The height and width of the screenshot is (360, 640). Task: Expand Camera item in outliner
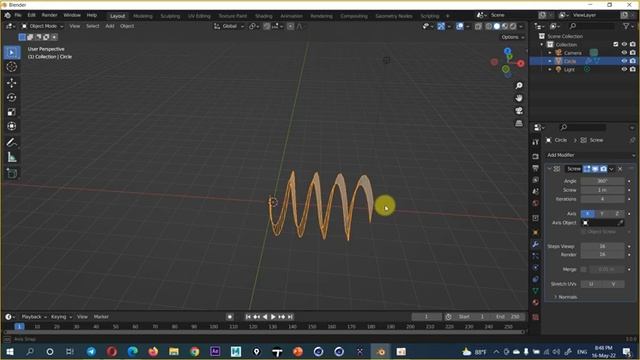(x=550, y=53)
